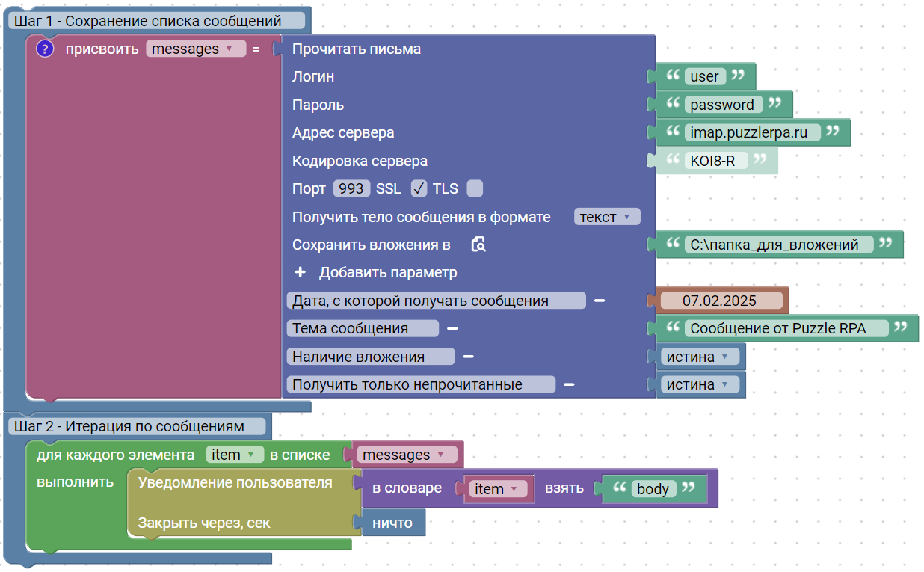Click the question mark help icon

coord(45,49)
